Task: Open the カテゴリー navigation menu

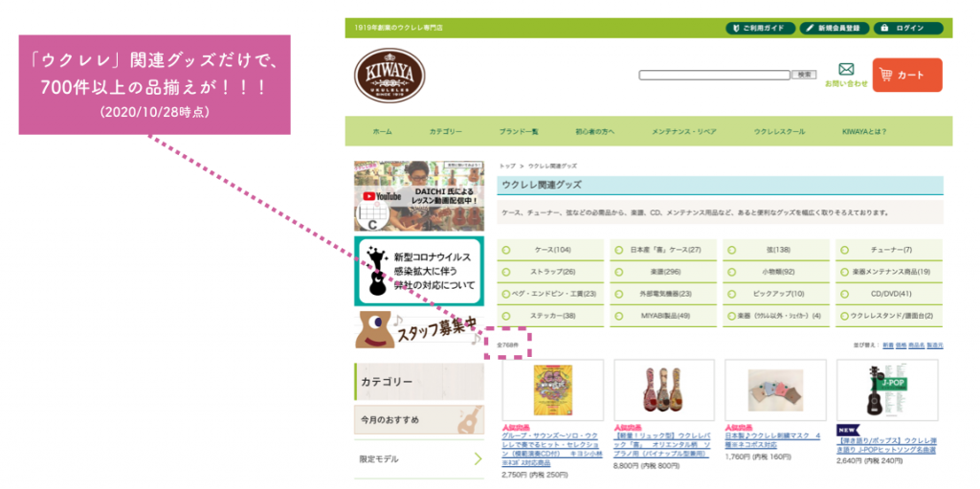Action: (x=446, y=131)
